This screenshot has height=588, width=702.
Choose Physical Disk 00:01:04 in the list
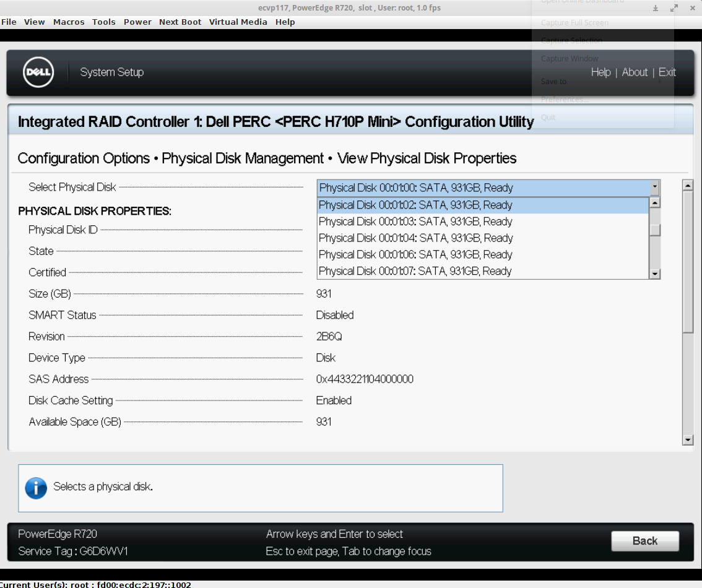(415, 238)
